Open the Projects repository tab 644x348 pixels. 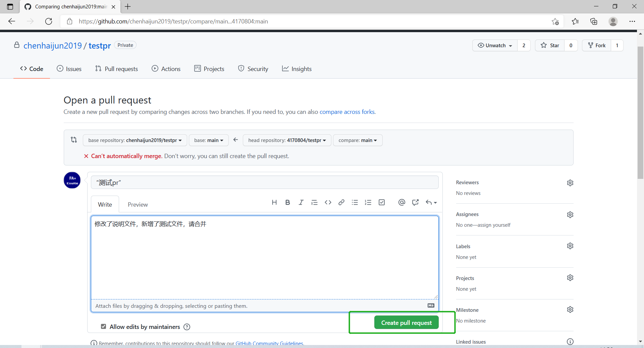(209, 69)
